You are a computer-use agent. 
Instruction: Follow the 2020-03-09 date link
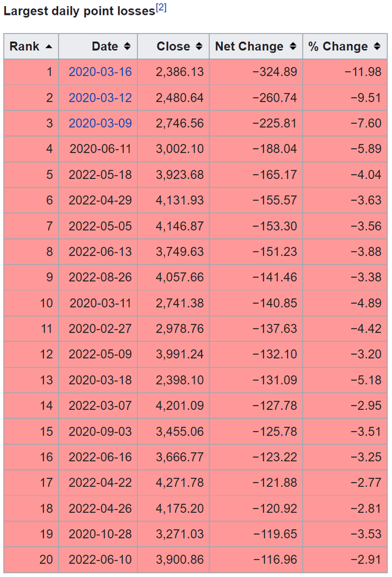click(x=100, y=123)
